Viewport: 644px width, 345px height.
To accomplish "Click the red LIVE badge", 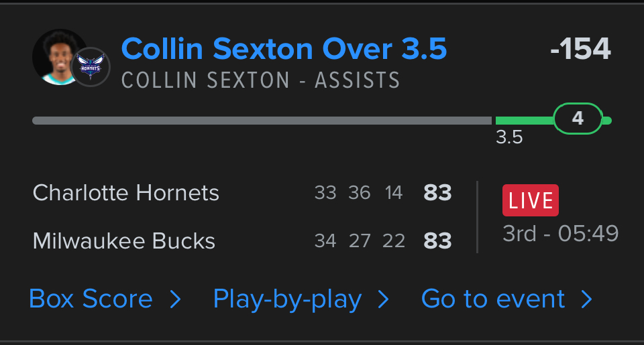I will [x=530, y=201].
